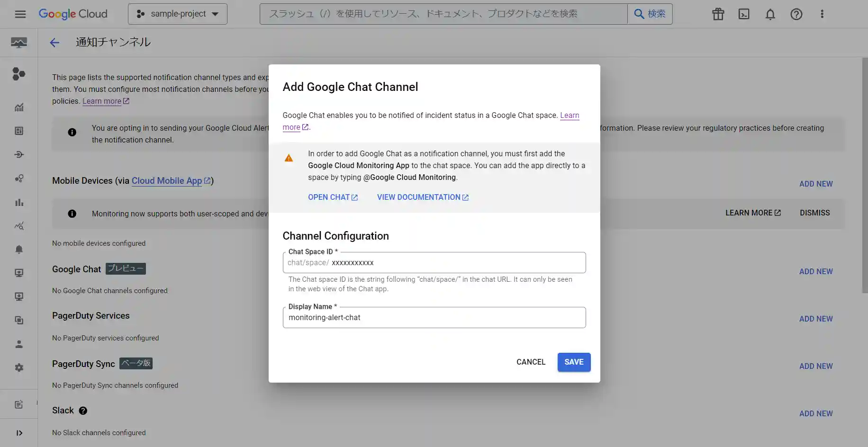The image size is (868, 447).
Task: Open the VIEW DOCUMENTATION link
Action: coord(423,197)
